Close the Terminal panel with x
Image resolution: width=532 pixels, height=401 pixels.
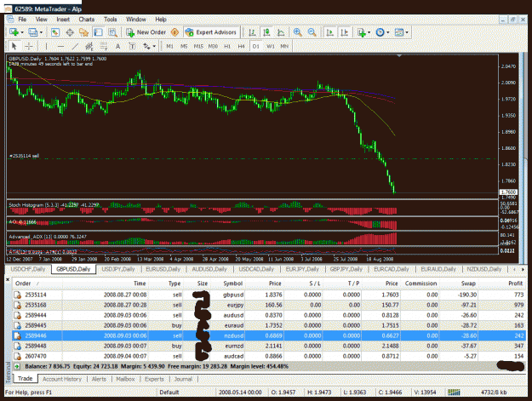tap(8, 280)
